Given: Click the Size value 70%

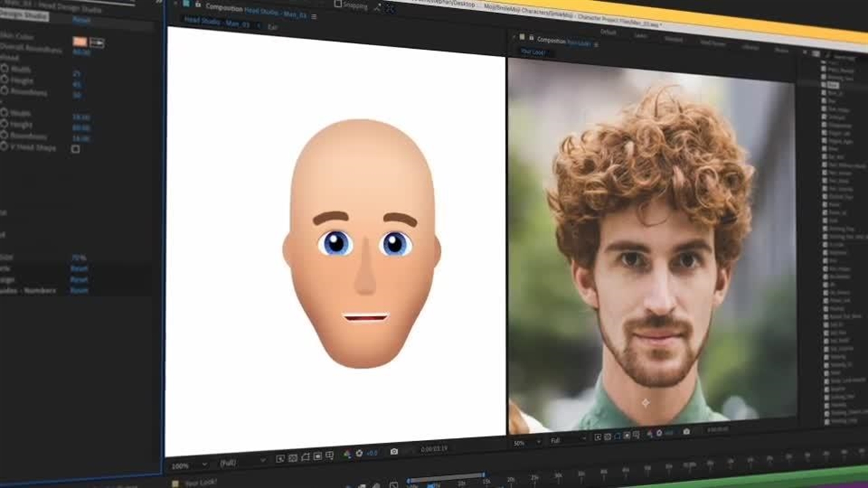Looking at the screenshot, I should point(79,258).
